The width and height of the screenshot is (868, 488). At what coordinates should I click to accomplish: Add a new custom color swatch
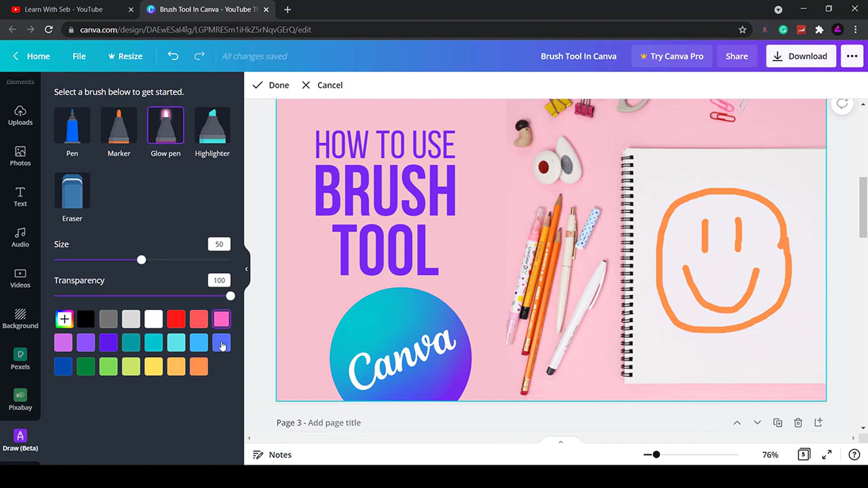(65, 319)
